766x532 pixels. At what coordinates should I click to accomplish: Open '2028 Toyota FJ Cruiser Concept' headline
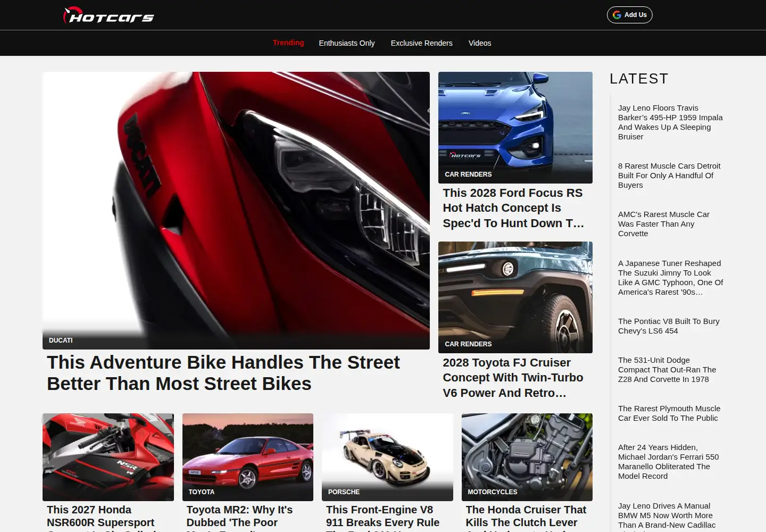click(513, 378)
